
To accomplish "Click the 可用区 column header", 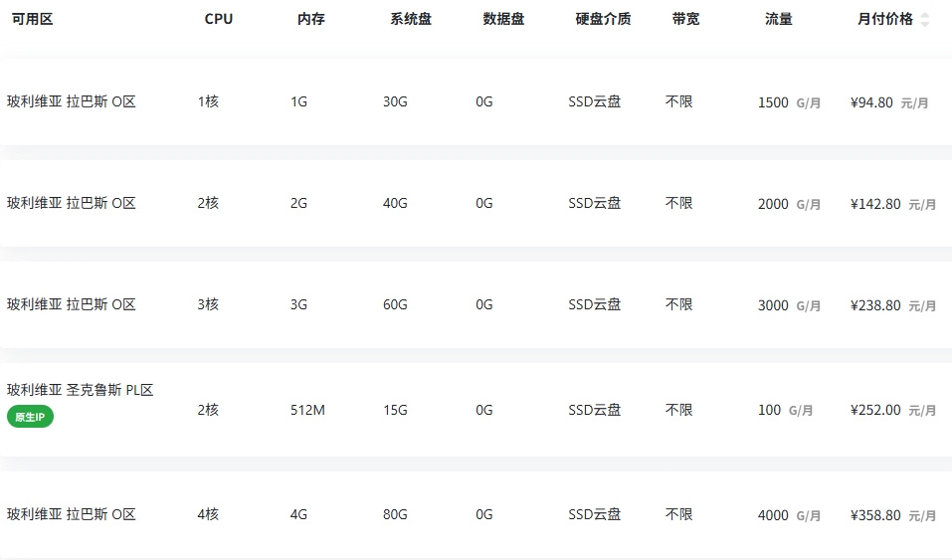I will point(32,19).
